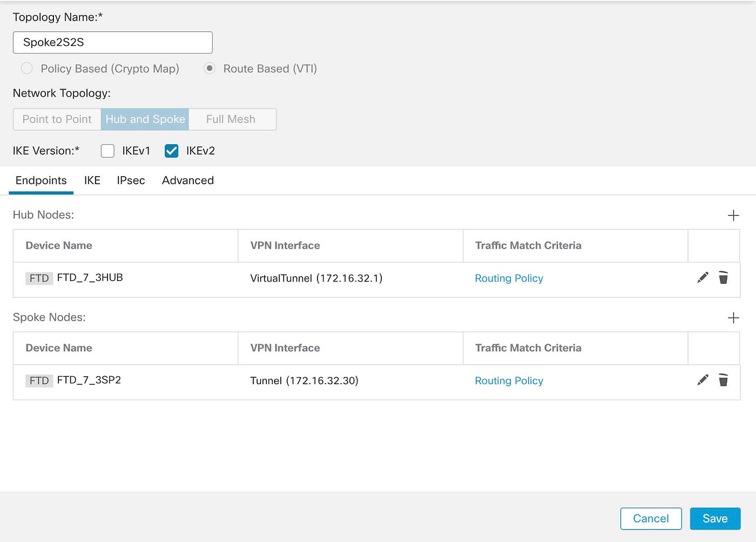Edit the FTD_7_3HUB hub node entry

coord(702,277)
